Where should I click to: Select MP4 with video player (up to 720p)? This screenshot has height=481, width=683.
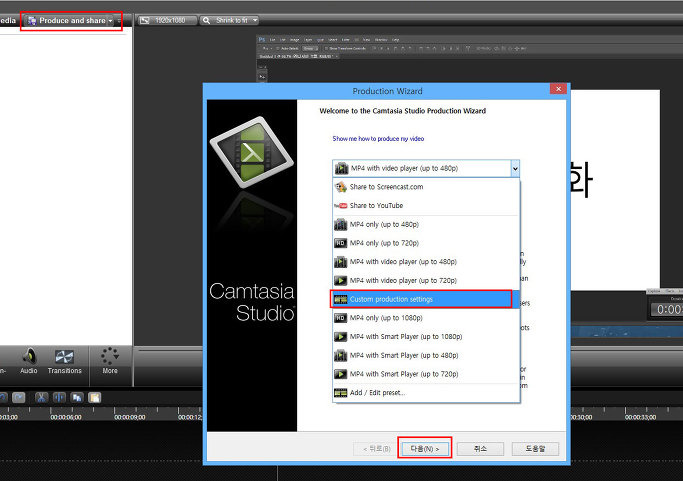pos(426,281)
